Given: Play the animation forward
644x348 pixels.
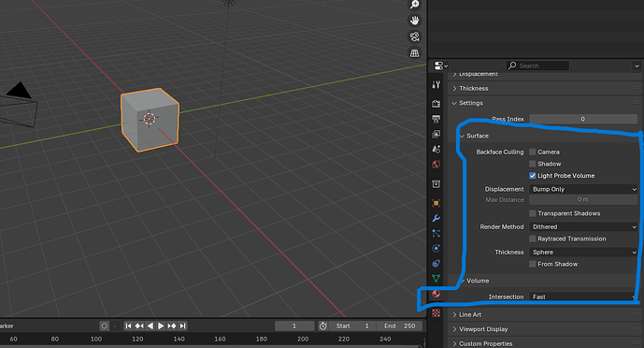Looking at the screenshot, I should 161,326.
